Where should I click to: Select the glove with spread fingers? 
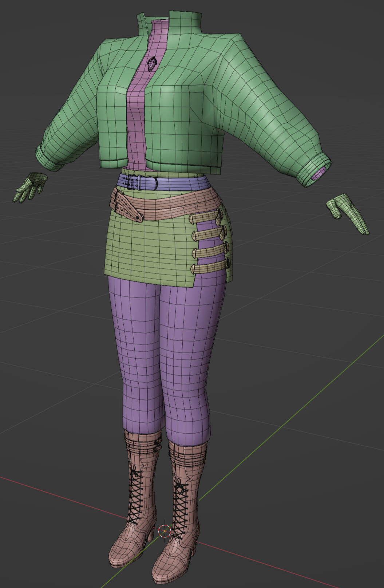click(31, 187)
